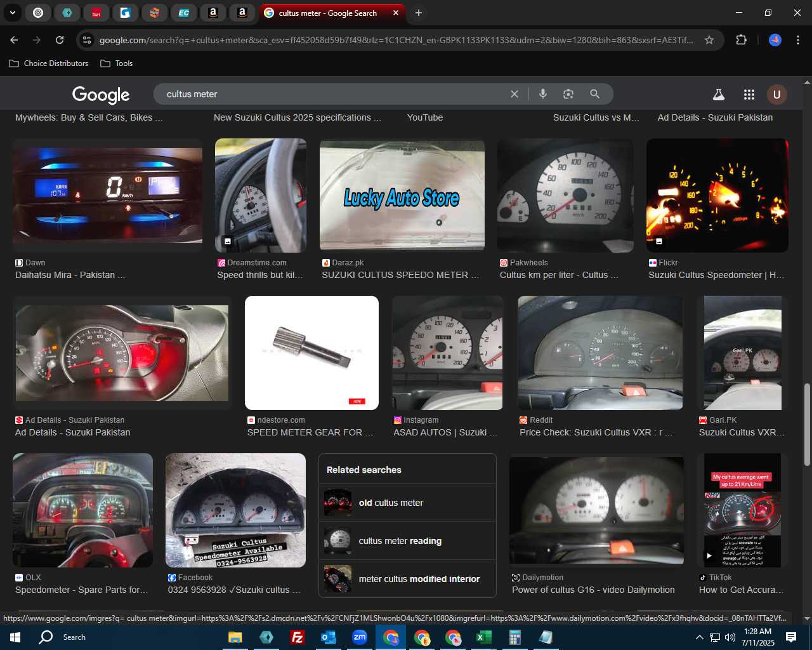812x650 pixels.
Task: Open the Lucky Auto Store speedo meter image
Action: coord(402,196)
